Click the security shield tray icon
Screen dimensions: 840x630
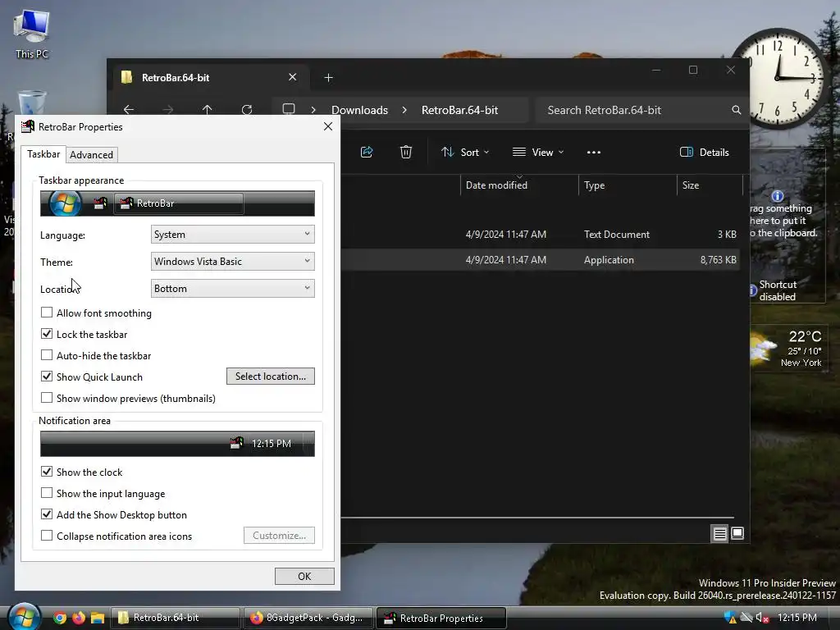730,618
